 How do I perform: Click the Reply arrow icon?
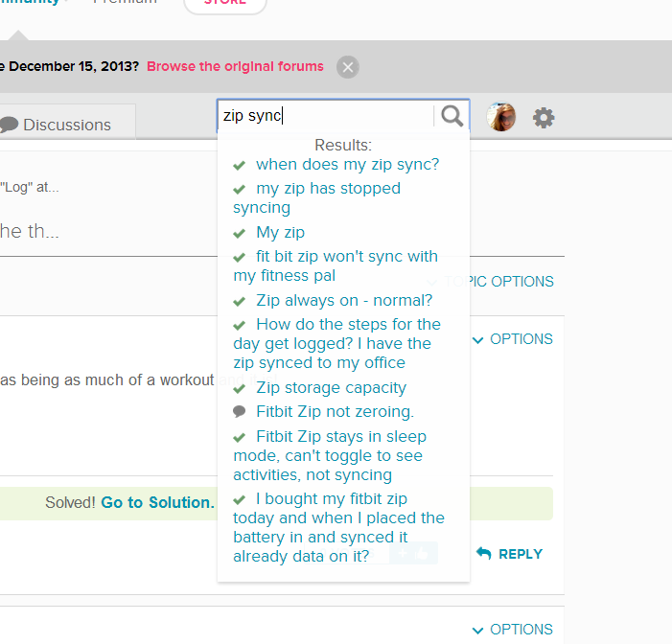point(484,553)
